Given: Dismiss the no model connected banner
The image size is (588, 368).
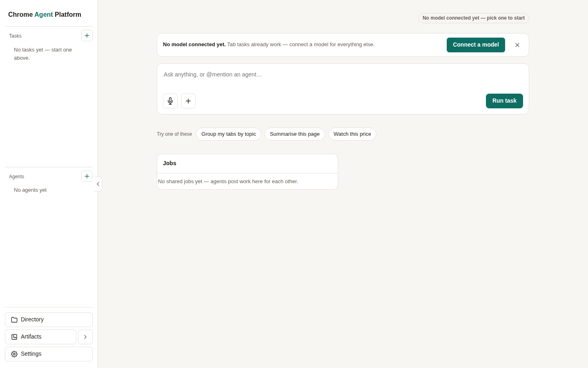Looking at the screenshot, I should [x=517, y=45].
